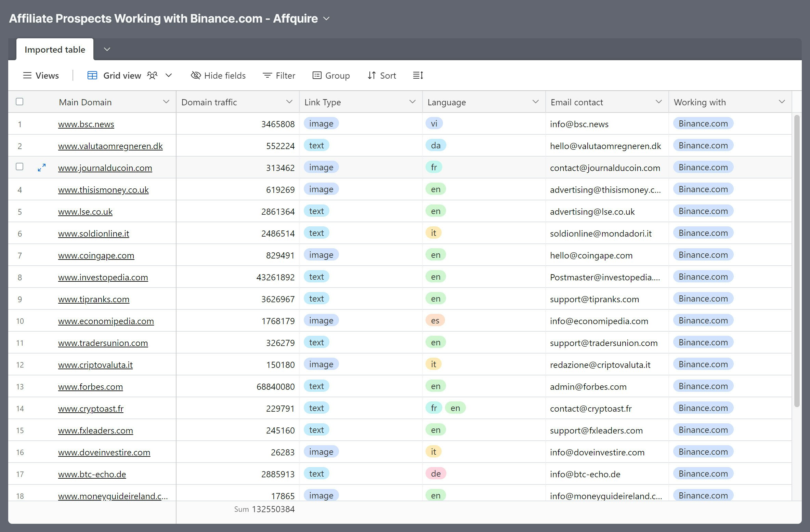This screenshot has width=810, height=532.
Task: Open Domain traffic column menu arrow
Action: (x=289, y=102)
